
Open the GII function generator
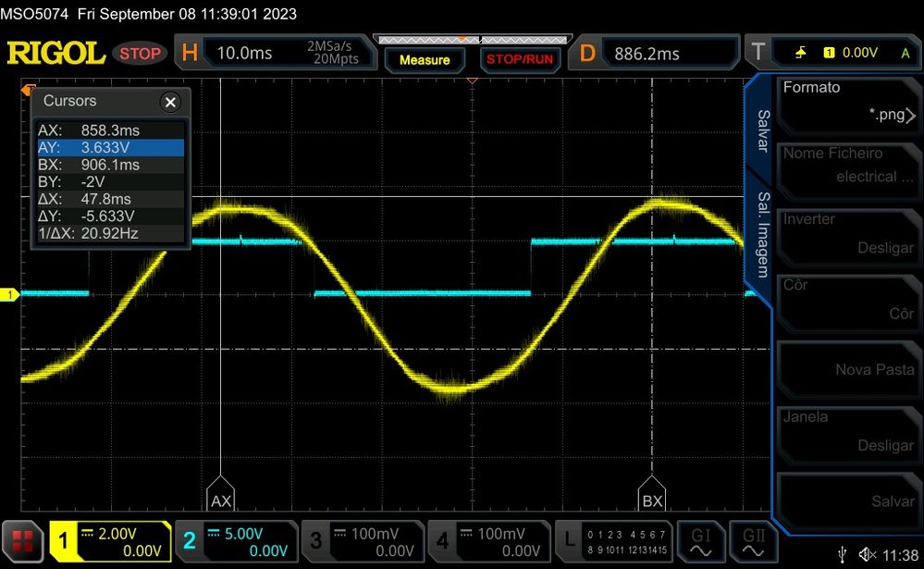coord(753,541)
